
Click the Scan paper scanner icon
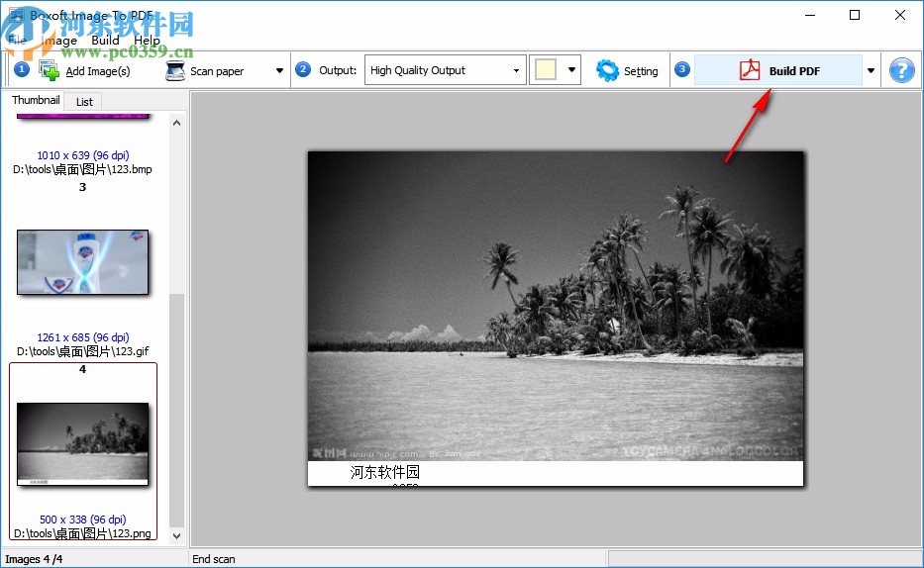(175, 70)
